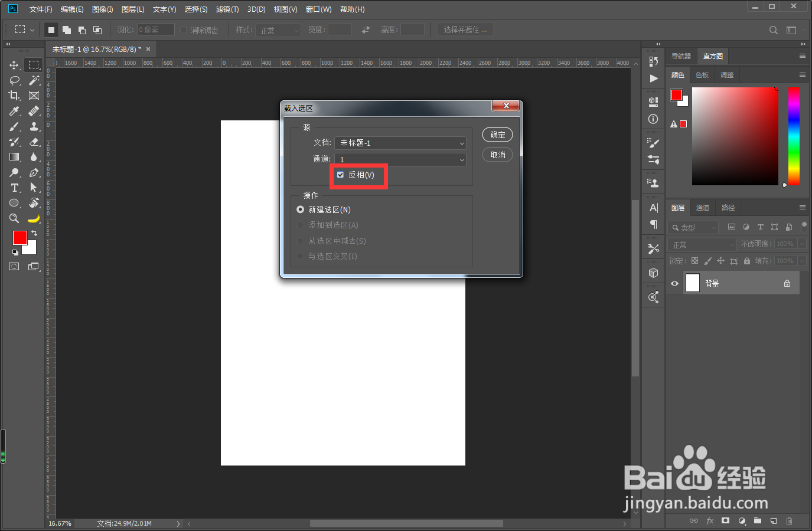This screenshot has width=812, height=531.
Task: Select the Crop tool
Action: 14,96
